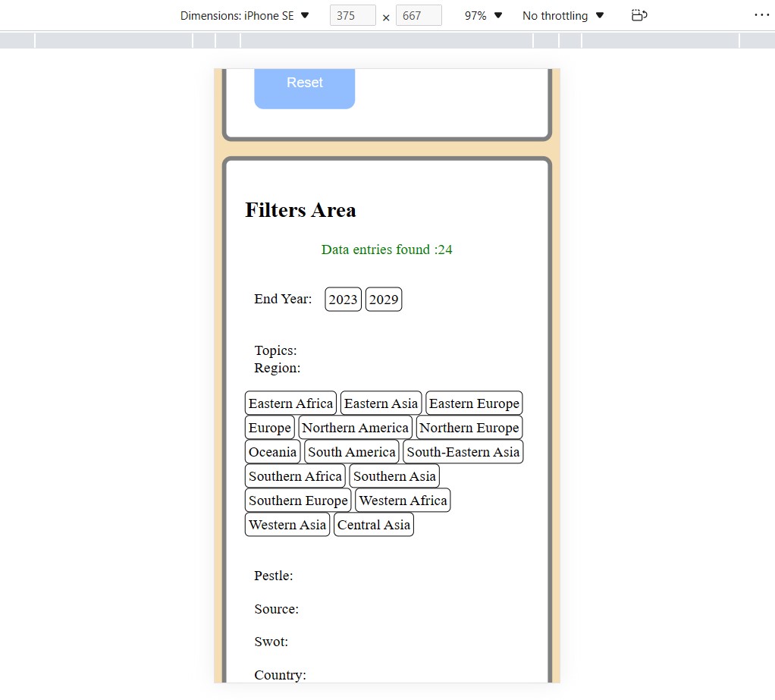Image resolution: width=775 pixels, height=700 pixels.
Task: Filter by Southern Africa region
Action: tap(295, 476)
